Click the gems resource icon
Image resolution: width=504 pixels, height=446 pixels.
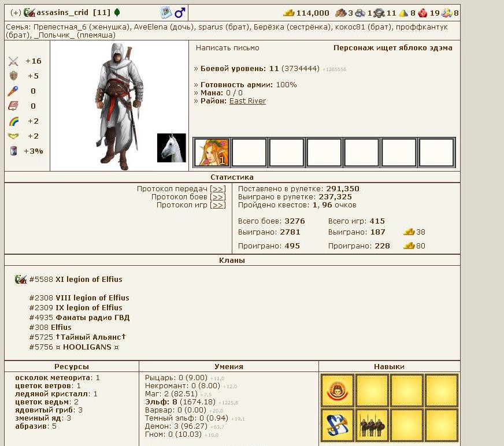point(446,13)
